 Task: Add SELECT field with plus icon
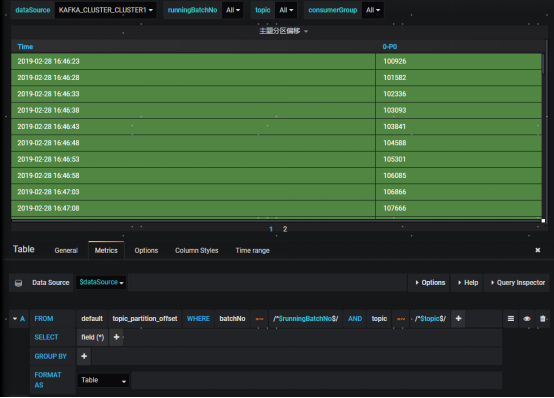pos(116,337)
